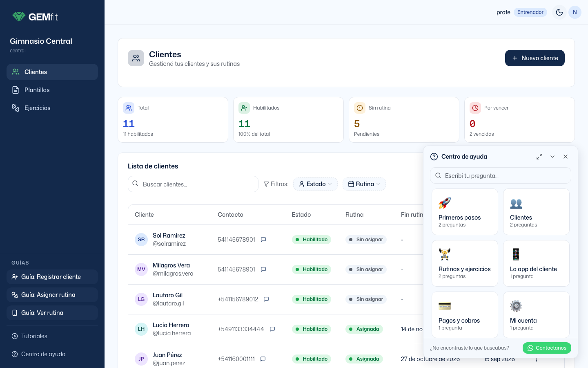The image size is (588, 368).
Task: Focus the Buscar clientes search field
Action: coord(193,184)
